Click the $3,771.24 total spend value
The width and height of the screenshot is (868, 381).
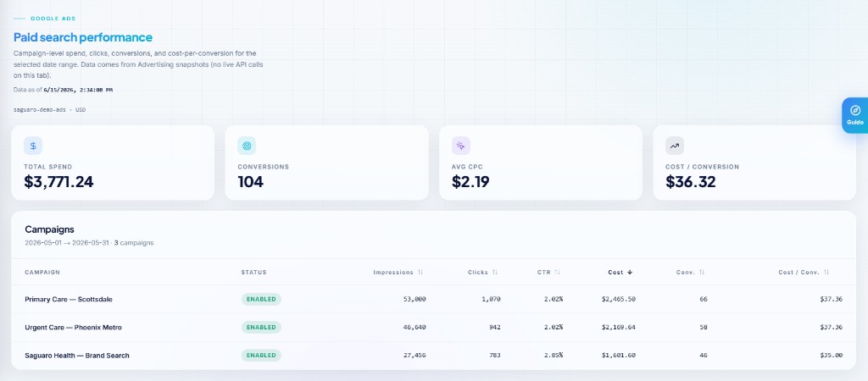click(x=58, y=182)
